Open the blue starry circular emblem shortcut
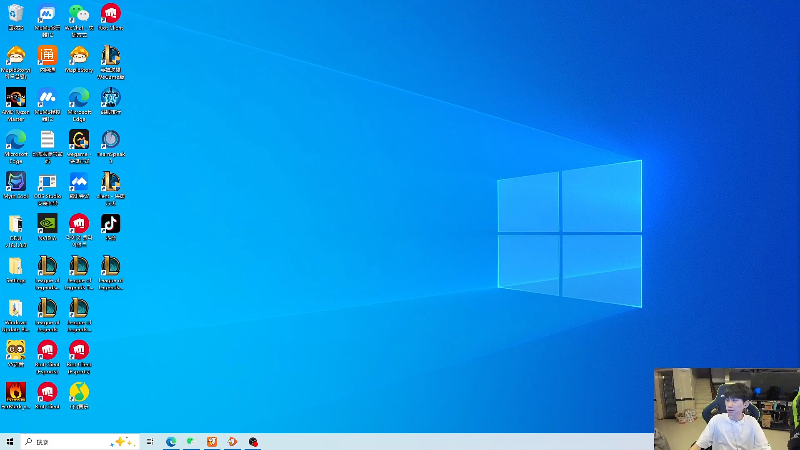 coord(111,97)
